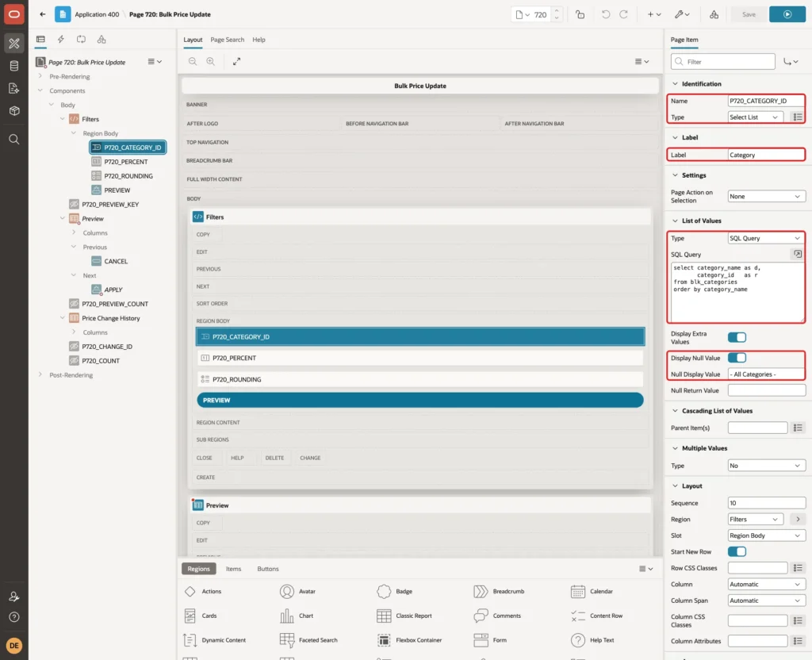Image resolution: width=812 pixels, height=660 pixels.
Task: Open the Page Search tab
Action: pyautogui.click(x=227, y=40)
